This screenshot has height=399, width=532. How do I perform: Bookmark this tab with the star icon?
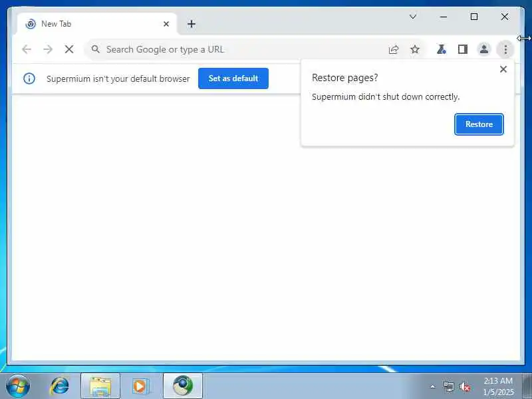tap(414, 49)
